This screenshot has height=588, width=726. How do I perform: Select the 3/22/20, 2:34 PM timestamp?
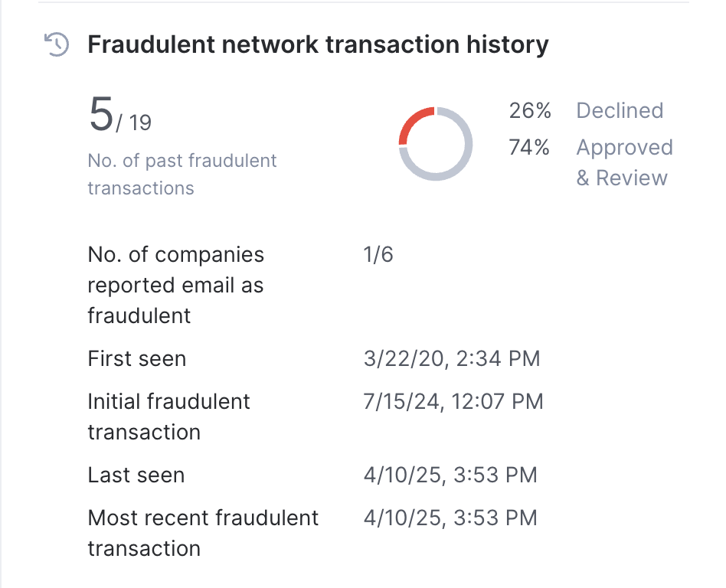pos(452,359)
